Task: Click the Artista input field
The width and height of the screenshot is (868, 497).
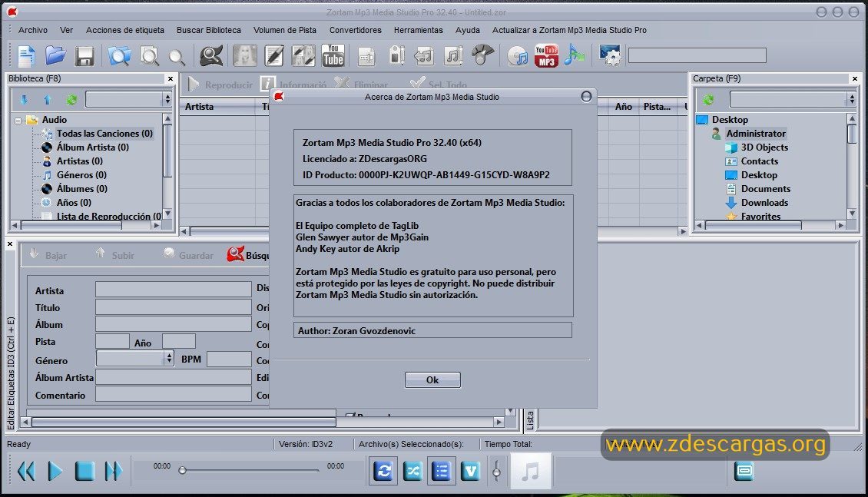Action: tap(174, 290)
